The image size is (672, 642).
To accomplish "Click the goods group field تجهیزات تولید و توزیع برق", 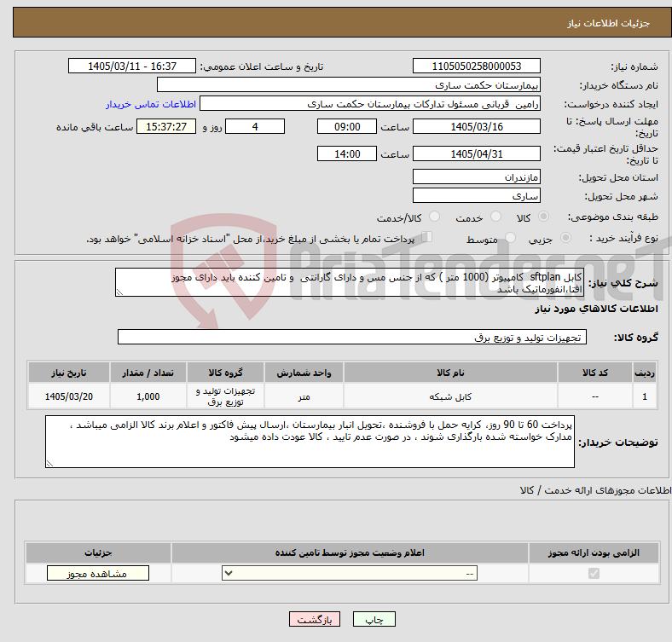I will (352, 337).
